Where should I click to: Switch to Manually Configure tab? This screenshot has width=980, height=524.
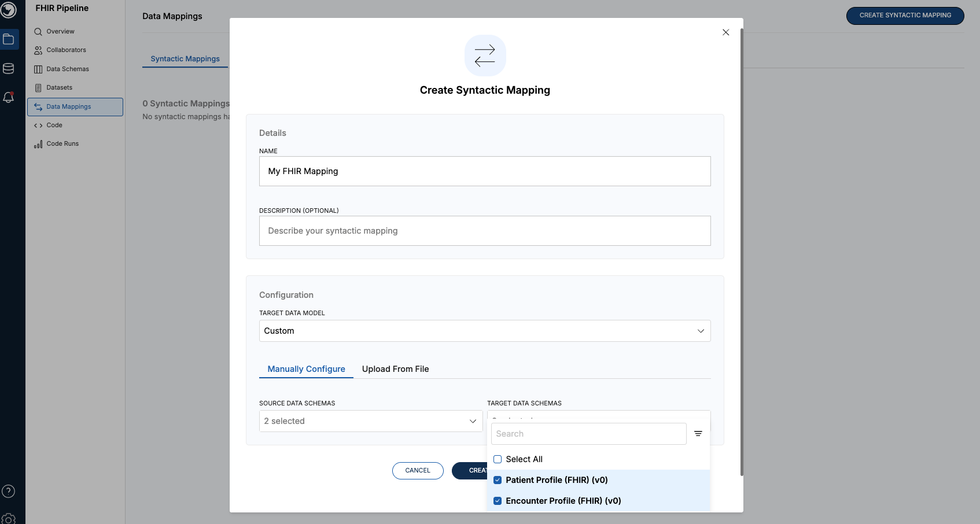pyautogui.click(x=306, y=369)
